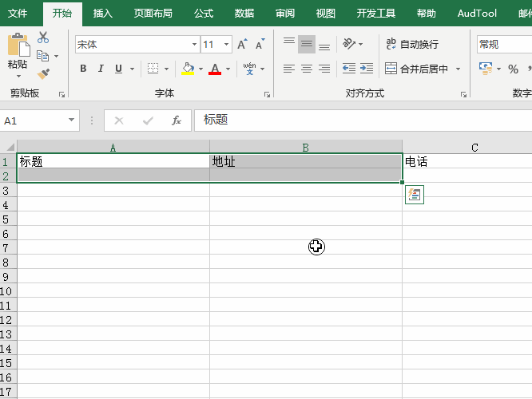Open merge and center dropdown arrow
The height and width of the screenshot is (399, 532).
458,69
